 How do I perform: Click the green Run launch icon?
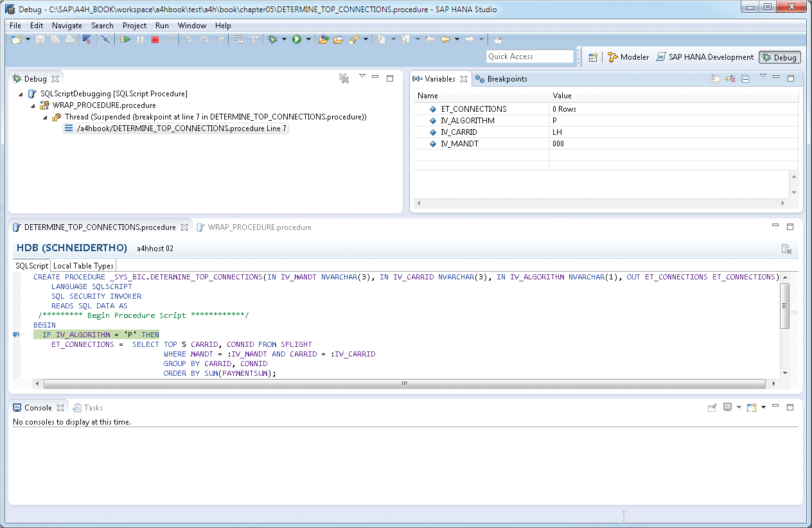click(297, 40)
